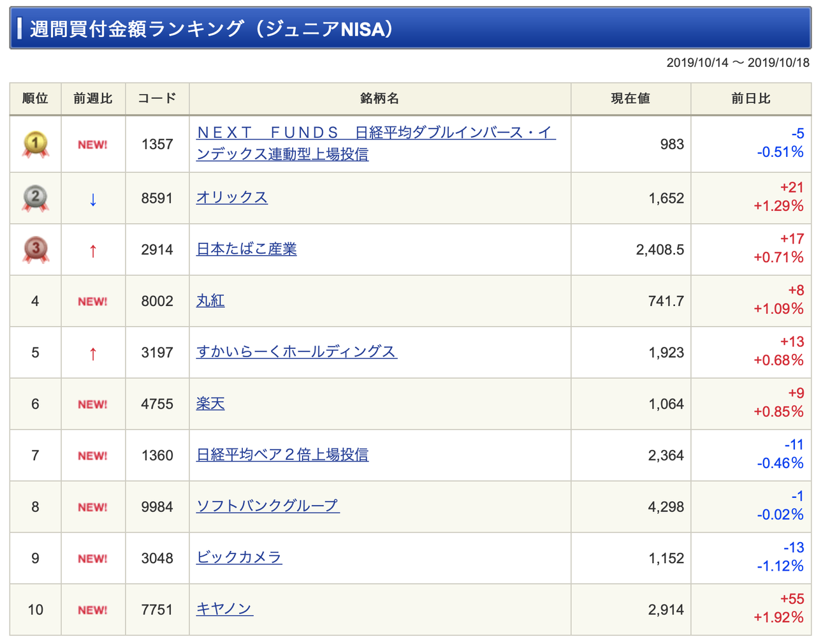The image size is (816, 644).
Task: Click the NEW! badge in the 丸紅 row
Action: (92, 302)
